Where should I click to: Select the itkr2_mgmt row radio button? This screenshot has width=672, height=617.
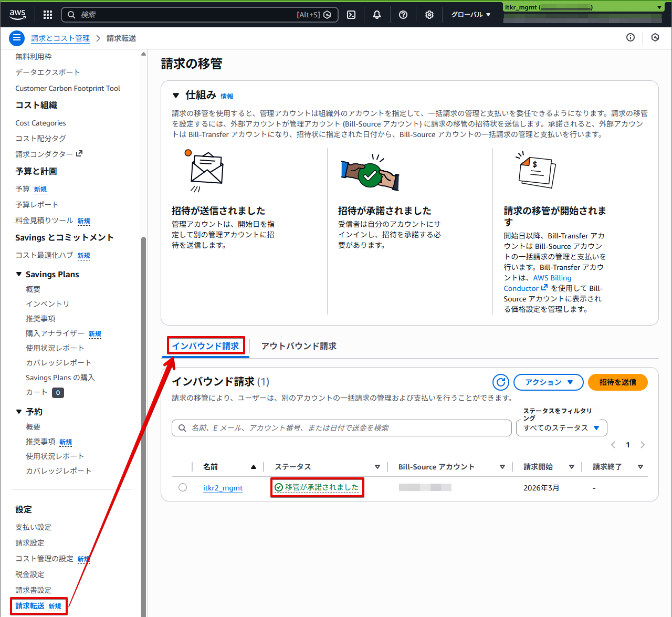(x=183, y=487)
